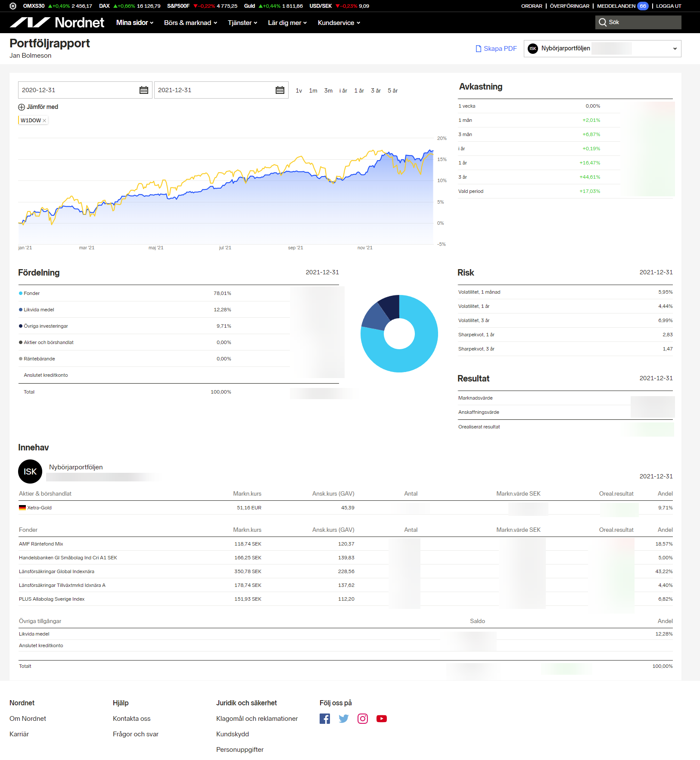Open Nordnet's Instagram page
700x760 pixels.
coord(363,719)
